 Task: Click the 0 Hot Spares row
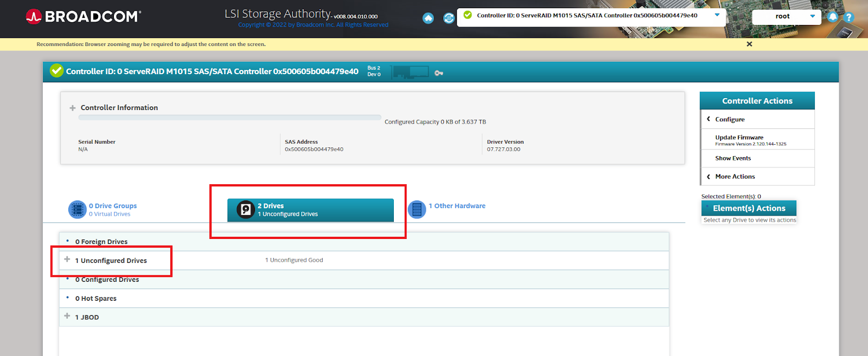point(363,299)
